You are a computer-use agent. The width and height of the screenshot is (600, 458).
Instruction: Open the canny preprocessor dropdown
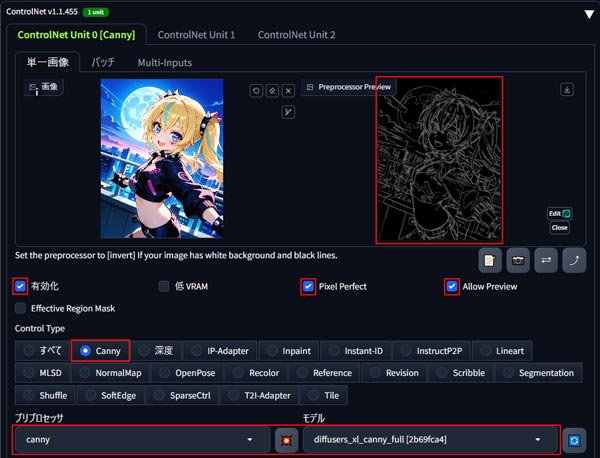tap(142, 440)
